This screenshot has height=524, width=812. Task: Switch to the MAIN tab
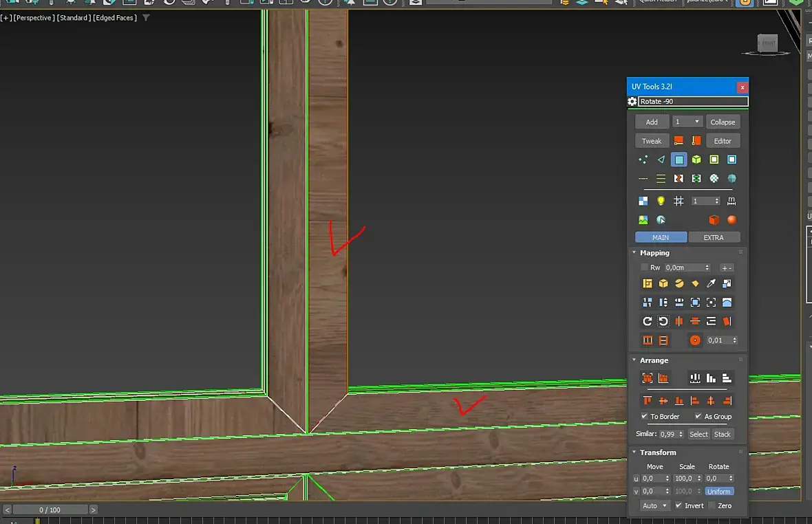661,237
